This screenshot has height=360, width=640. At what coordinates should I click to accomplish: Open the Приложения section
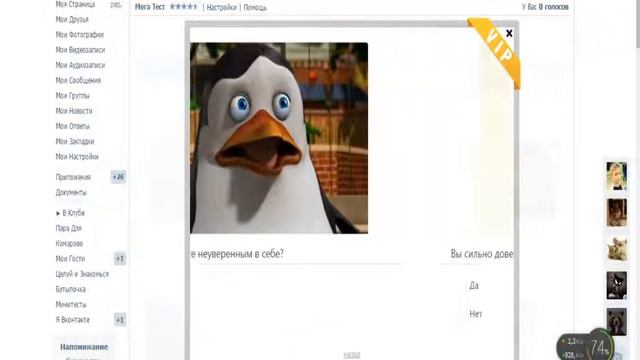click(x=73, y=177)
